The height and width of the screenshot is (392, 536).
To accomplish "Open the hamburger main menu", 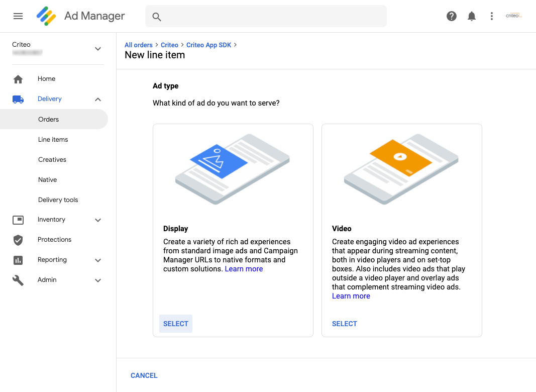I will point(18,16).
